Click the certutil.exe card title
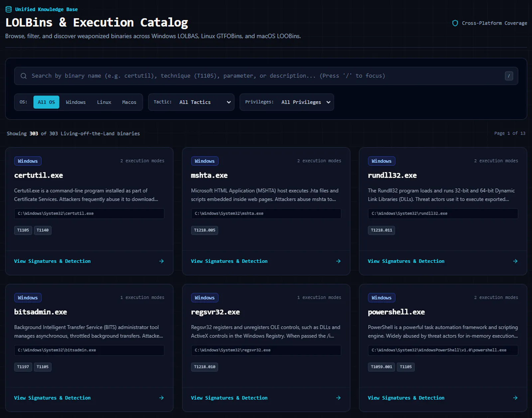The height and width of the screenshot is (418, 532). click(x=39, y=175)
